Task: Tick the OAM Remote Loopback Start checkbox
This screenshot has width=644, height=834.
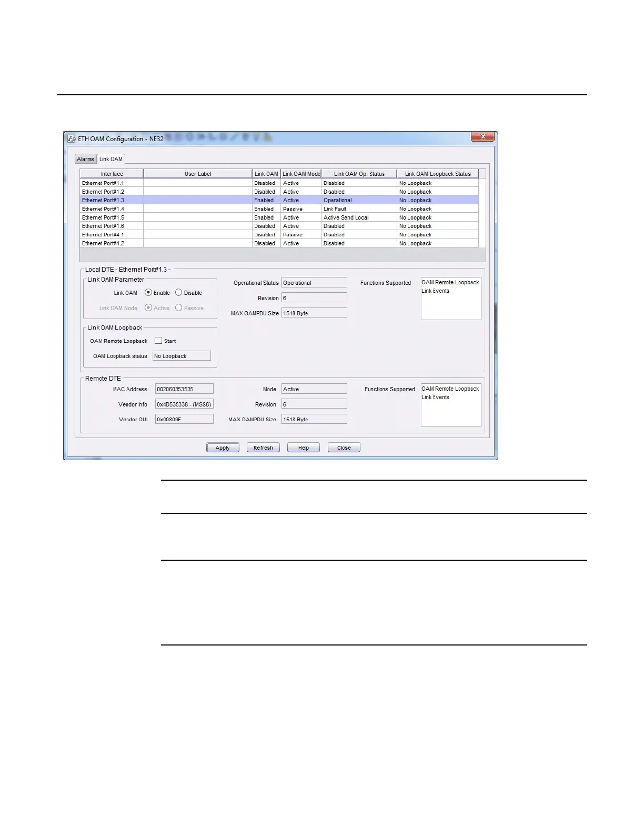Action: click(158, 341)
